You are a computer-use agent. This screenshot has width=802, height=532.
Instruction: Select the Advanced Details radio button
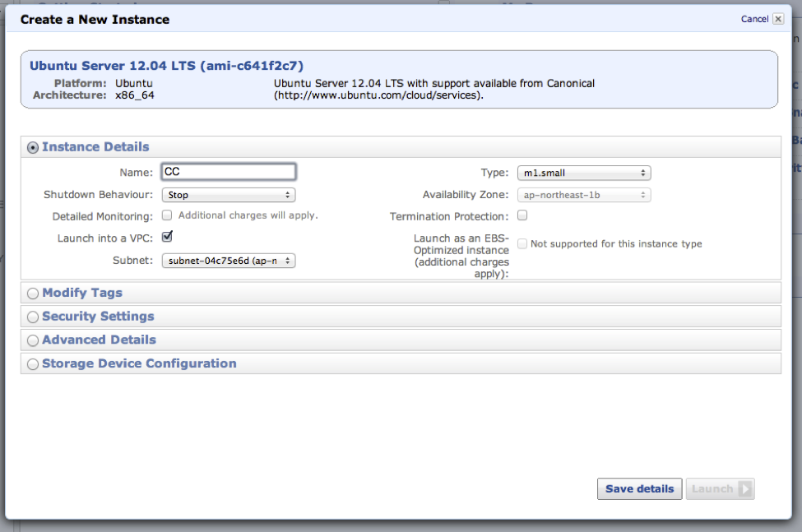(x=33, y=340)
